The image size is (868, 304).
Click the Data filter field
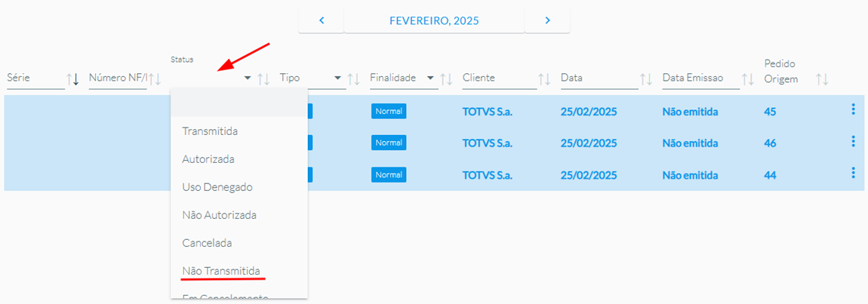click(x=599, y=78)
